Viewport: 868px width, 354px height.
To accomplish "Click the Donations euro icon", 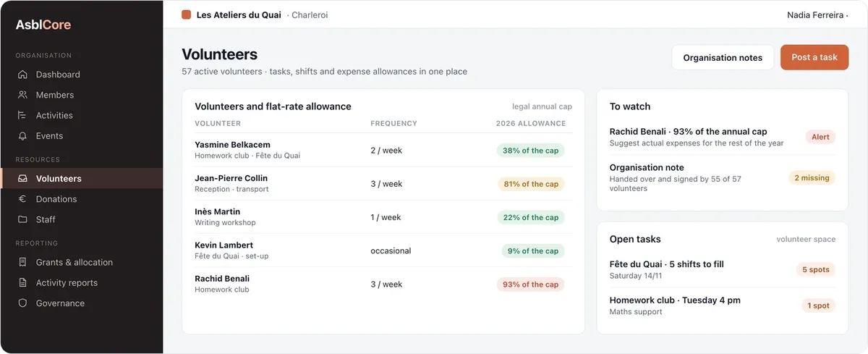I will [22, 199].
